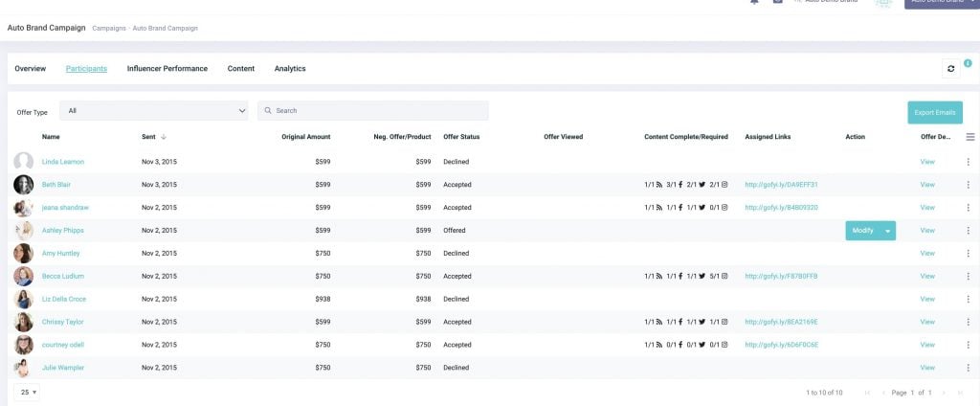Go to the last page of results
Image resolution: width=980 pixels, height=406 pixels.
(x=960, y=393)
